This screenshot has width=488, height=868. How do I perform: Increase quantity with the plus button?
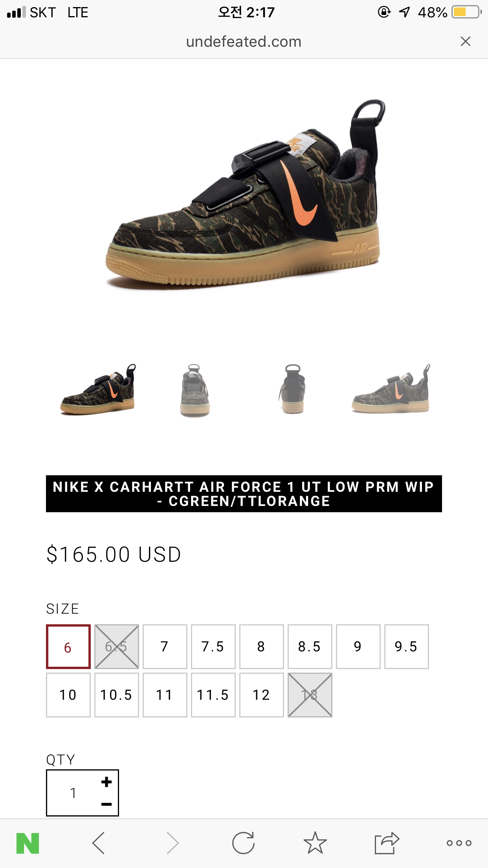coord(106,782)
